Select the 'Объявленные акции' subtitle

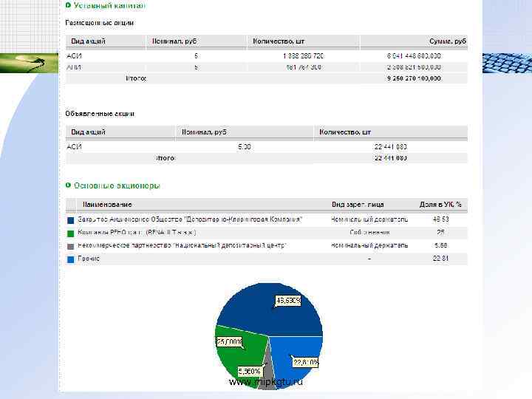[100, 114]
